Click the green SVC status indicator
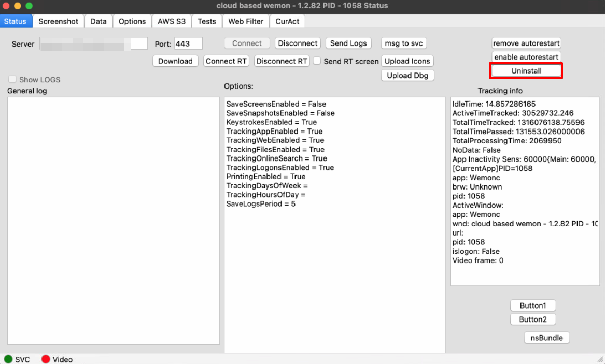Viewport: 605px width, 364px height. tap(8, 359)
